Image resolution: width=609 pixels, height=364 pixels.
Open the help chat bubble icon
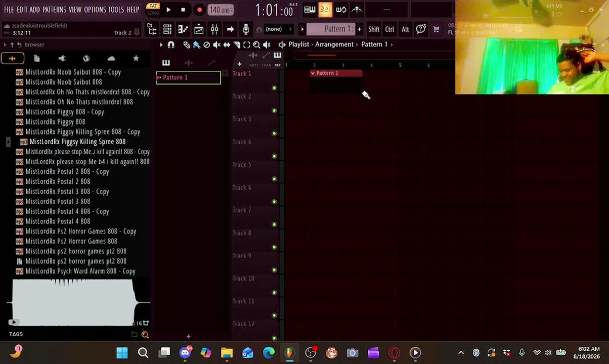pos(421,29)
